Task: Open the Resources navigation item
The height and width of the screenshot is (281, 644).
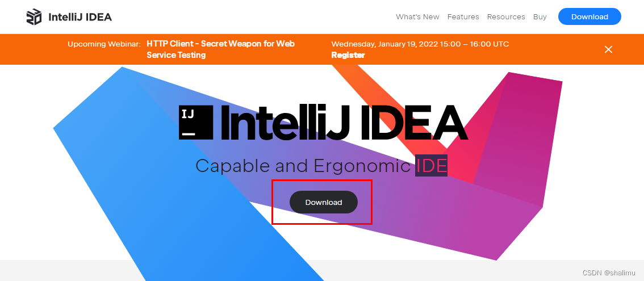Action: click(x=506, y=17)
